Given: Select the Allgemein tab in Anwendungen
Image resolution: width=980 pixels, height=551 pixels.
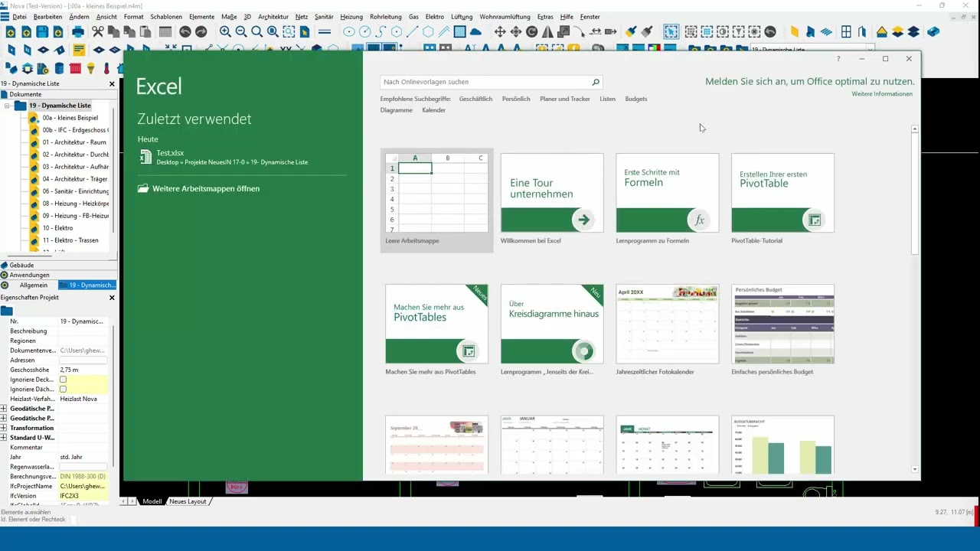Looking at the screenshot, I should 34,285.
